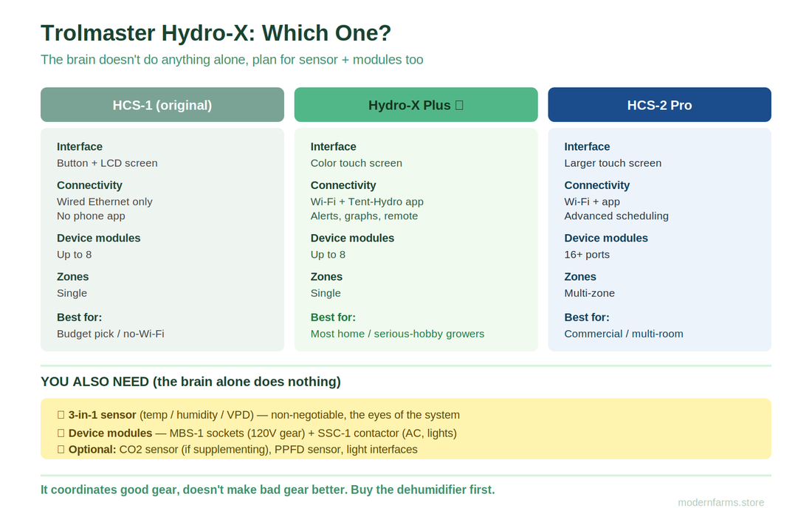Click "Zones" label in the Hydro-X Plus card
The image size is (812, 508).
click(326, 277)
